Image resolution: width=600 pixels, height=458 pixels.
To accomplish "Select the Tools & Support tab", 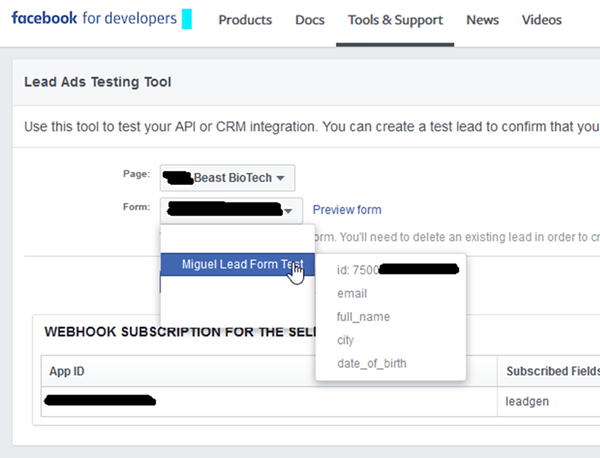I will click(395, 20).
